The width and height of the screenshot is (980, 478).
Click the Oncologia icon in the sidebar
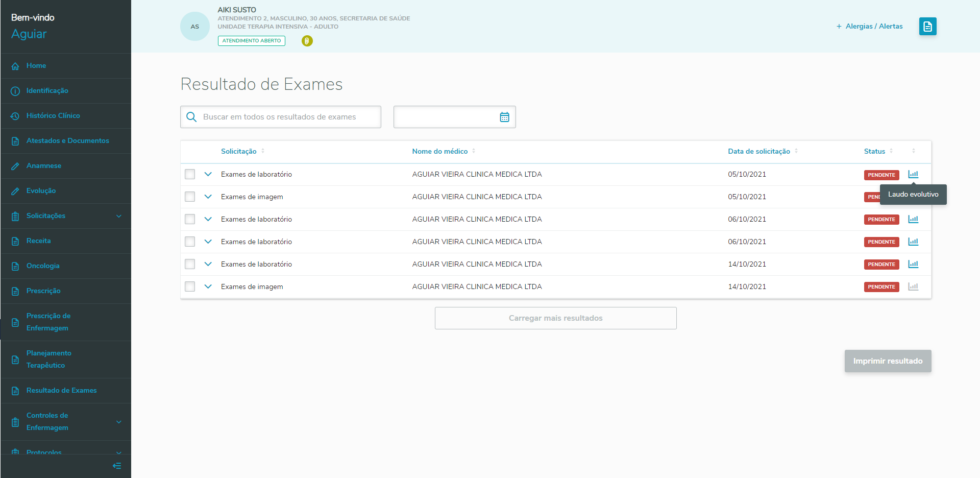tap(15, 266)
